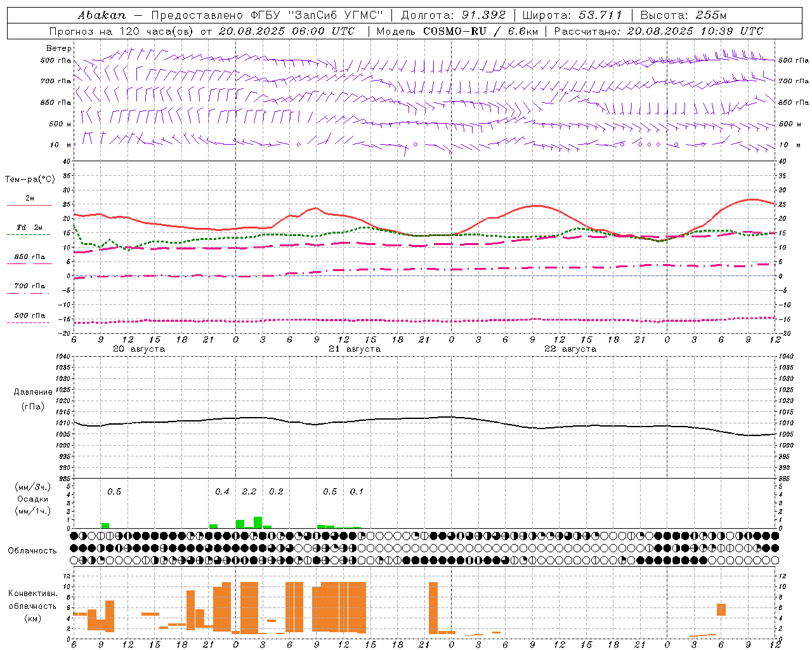Click the 22 августа date label
The image size is (812, 650).
tap(570, 349)
